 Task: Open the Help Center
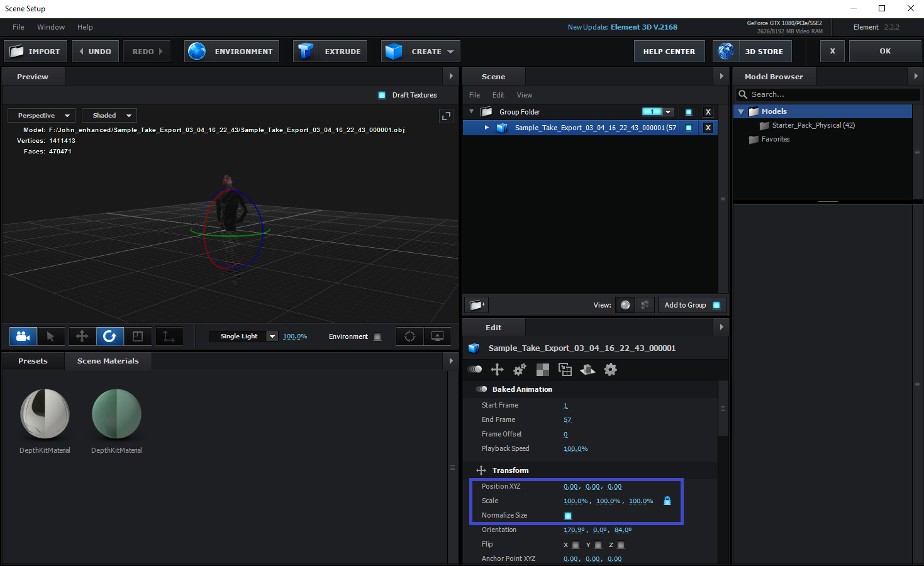[x=669, y=52]
